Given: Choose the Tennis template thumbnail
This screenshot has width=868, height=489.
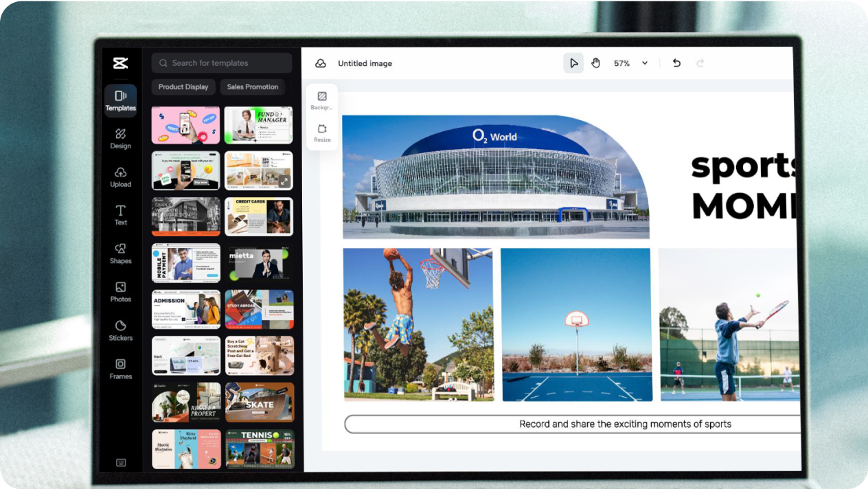Looking at the screenshot, I should pos(259,448).
